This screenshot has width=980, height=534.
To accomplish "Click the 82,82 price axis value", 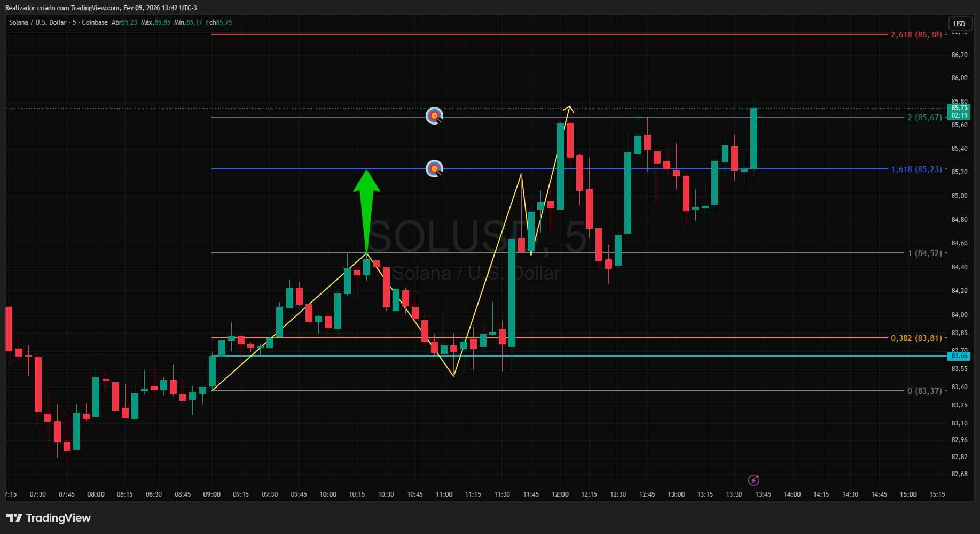I will (x=960, y=457).
